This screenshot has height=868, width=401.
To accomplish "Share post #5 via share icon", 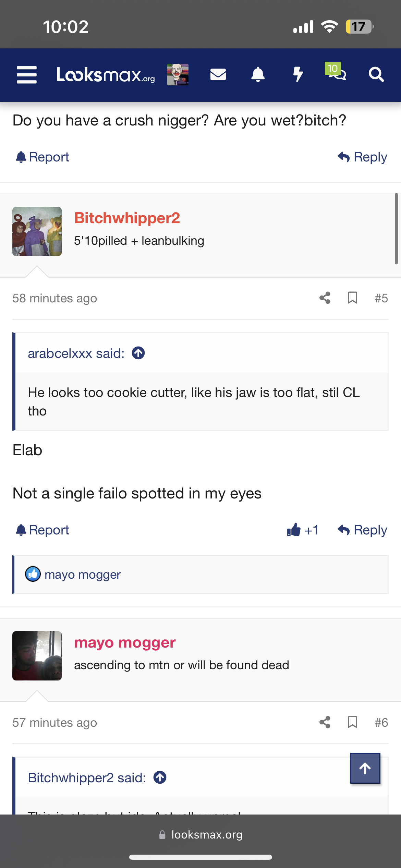I will pyautogui.click(x=325, y=298).
